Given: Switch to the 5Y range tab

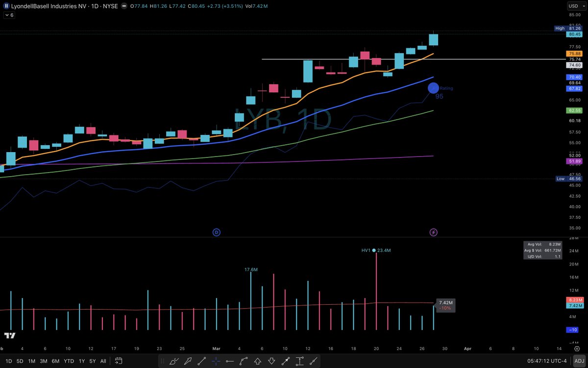Looking at the screenshot, I should coord(92,361).
